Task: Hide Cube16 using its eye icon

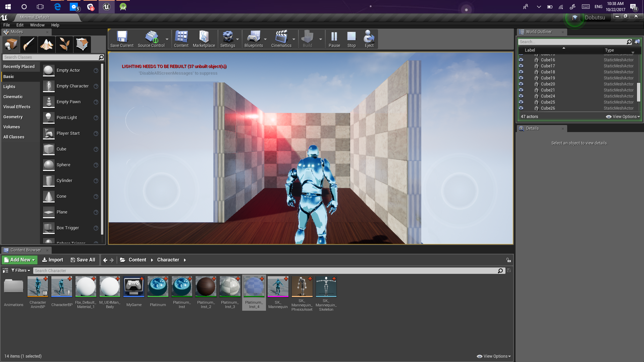Action: (x=521, y=60)
